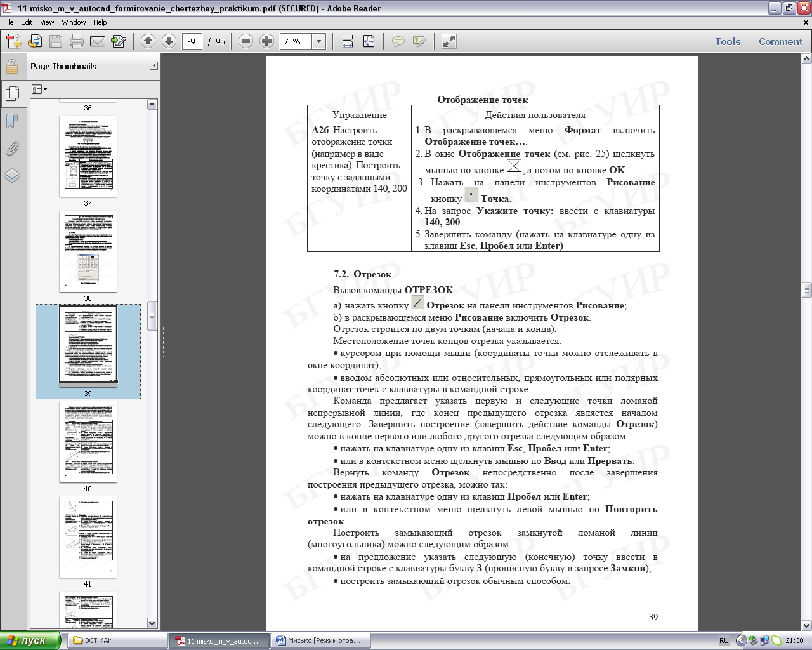The height and width of the screenshot is (650, 812).
Task: Select page 38 thumbnail
Action: (88, 251)
